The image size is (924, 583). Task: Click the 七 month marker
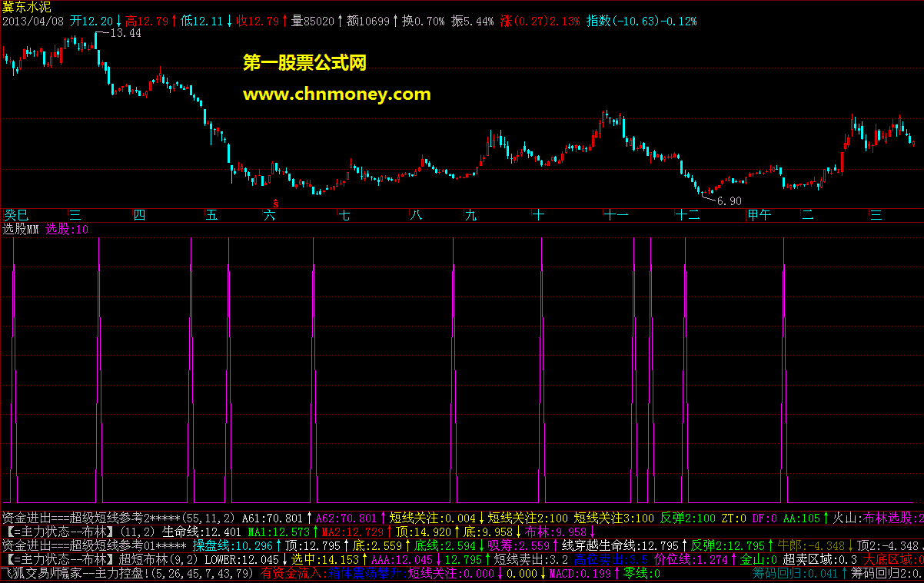345,215
